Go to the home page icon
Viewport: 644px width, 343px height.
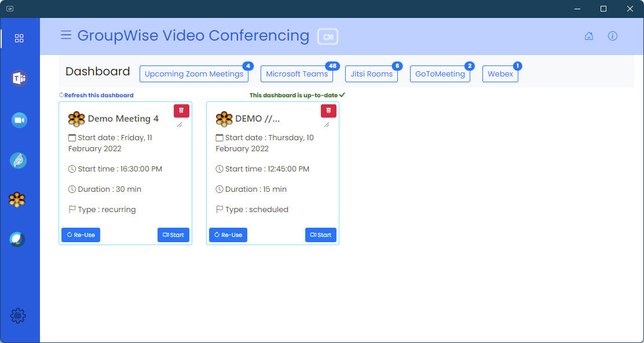tap(589, 36)
